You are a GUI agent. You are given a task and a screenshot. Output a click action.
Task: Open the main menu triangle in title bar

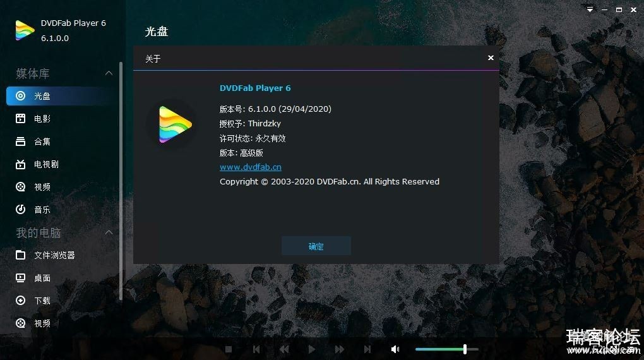590,9
